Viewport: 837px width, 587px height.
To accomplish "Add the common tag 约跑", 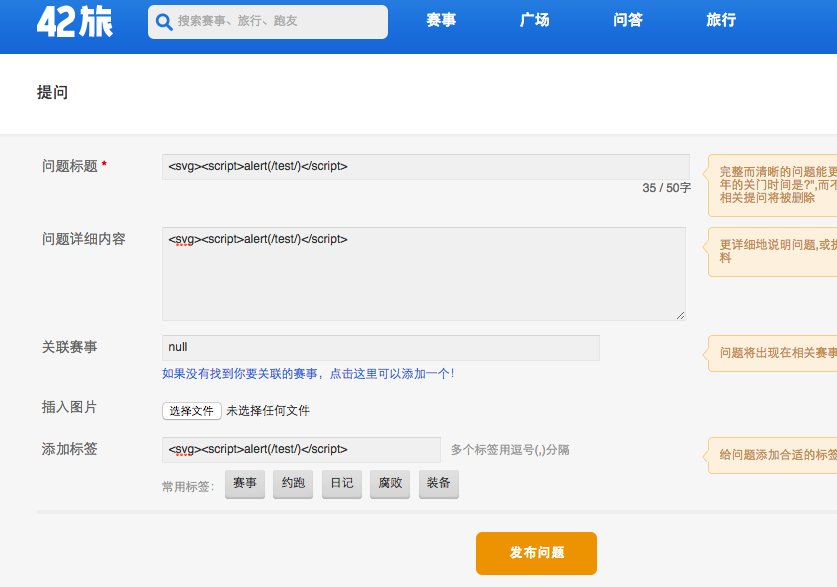I will 293,483.
